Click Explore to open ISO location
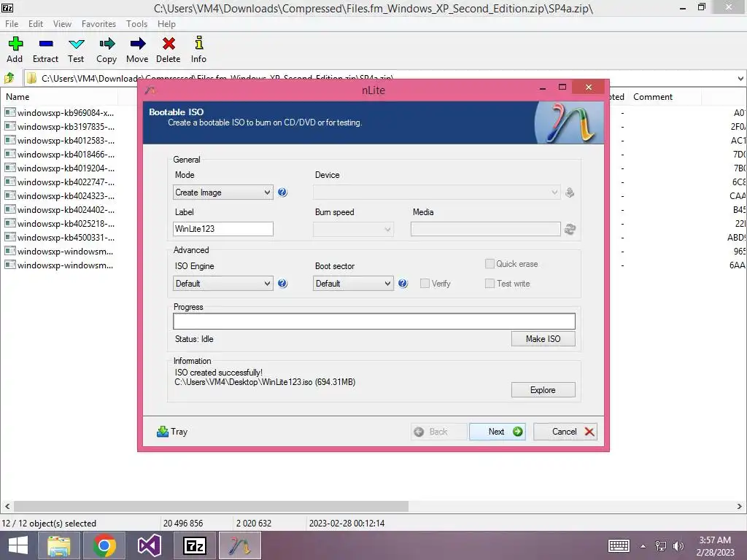The width and height of the screenshot is (747, 560). pos(543,390)
